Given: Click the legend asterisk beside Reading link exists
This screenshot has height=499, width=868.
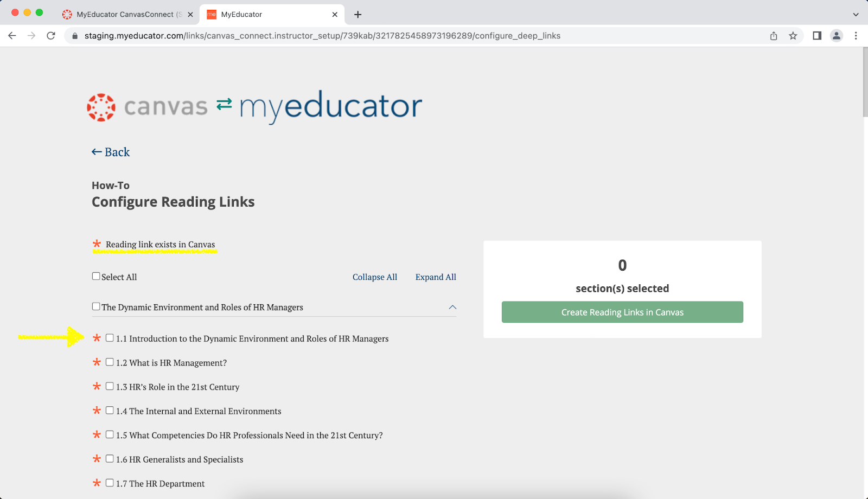Looking at the screenshot, I should coord(97,244).
